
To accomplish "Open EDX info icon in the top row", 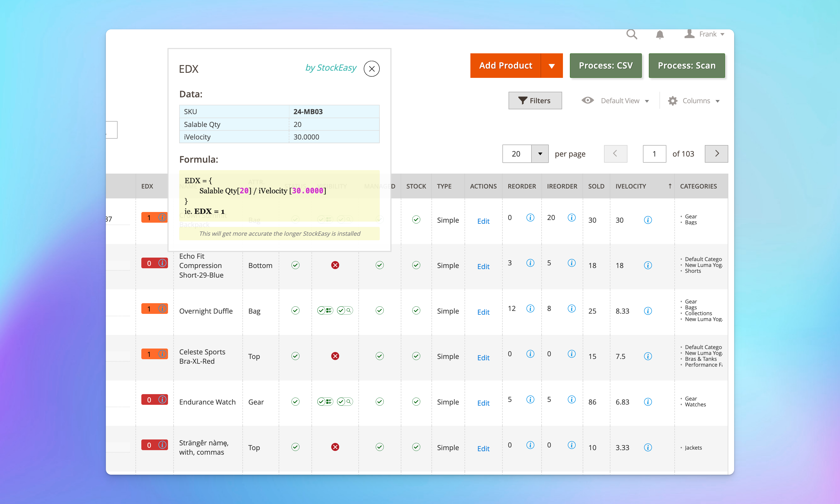I will click(x=162, y=217).
